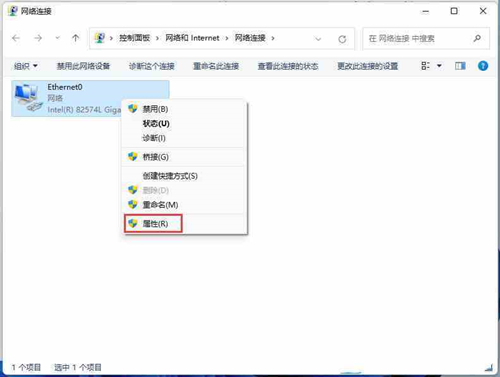
Task: Click the address bar network icon
Action: tap(99, 38)
